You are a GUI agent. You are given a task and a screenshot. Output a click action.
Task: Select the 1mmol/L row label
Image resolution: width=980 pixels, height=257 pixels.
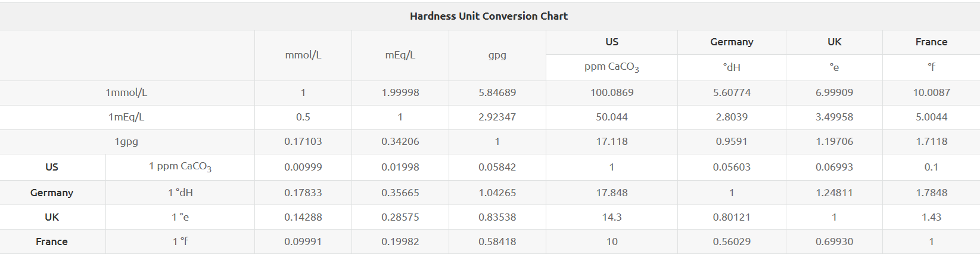tap(126, 92)
